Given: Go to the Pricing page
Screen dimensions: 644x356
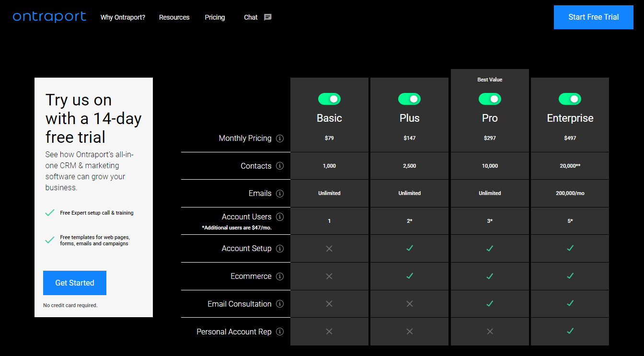Looking at the screenshot, I should click(x=215, y=17).
